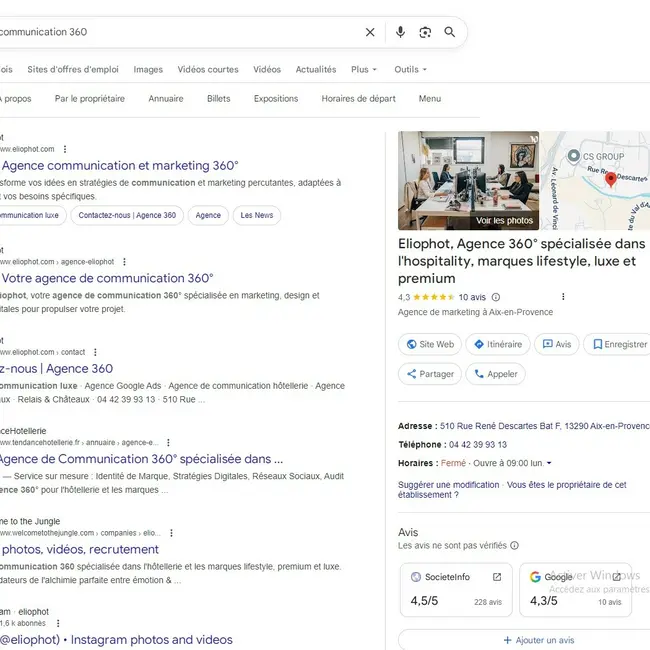
Task: Click 'Suggérer une modification' link
Action: pyautogui.click(x=448, y=485)
